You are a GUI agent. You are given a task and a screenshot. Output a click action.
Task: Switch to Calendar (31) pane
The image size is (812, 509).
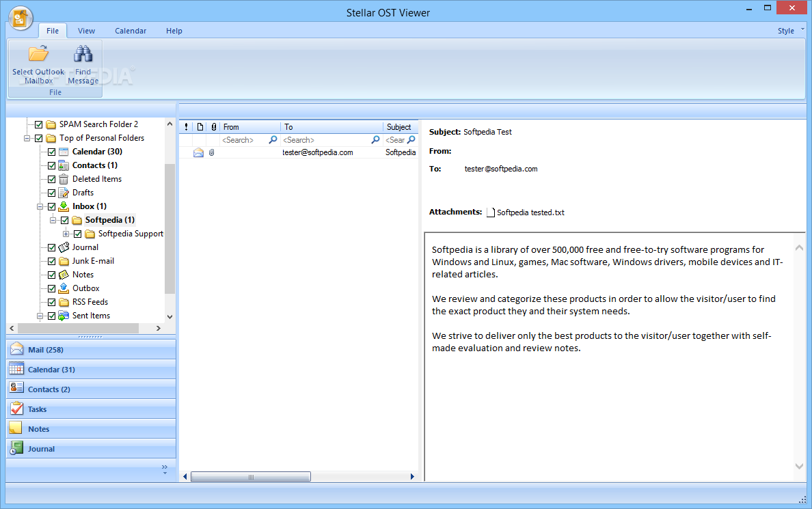coord(91,369)
